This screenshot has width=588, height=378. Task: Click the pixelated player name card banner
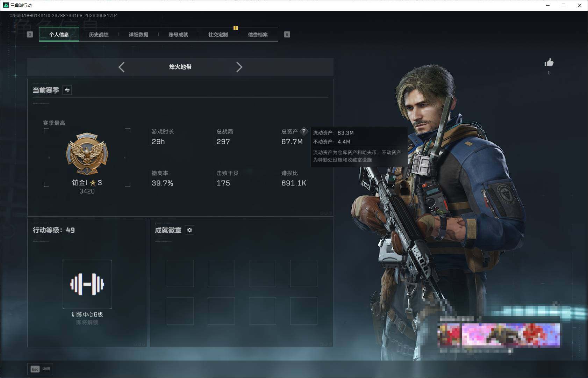[499, 335]
